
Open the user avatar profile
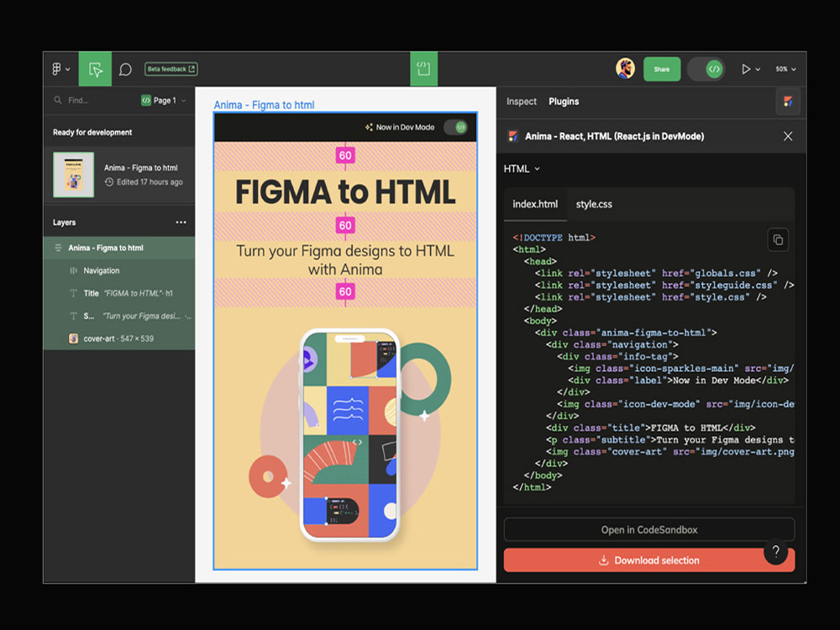[x=625, y=69]
